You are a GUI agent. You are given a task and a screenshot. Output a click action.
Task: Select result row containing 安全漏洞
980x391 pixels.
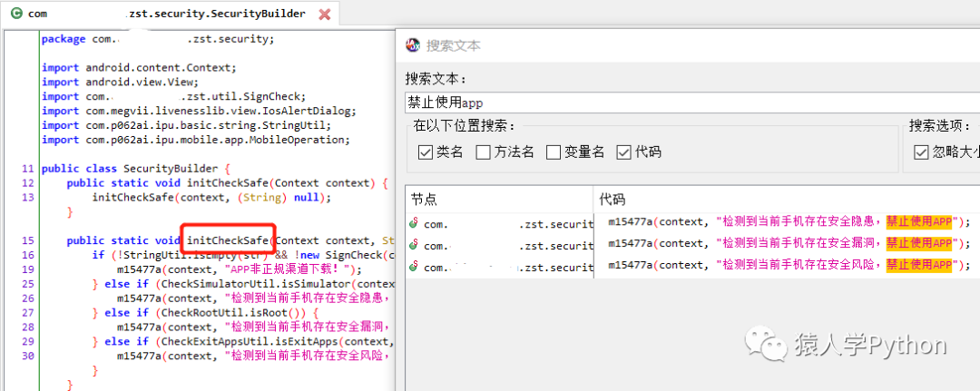tap(692, 244)
